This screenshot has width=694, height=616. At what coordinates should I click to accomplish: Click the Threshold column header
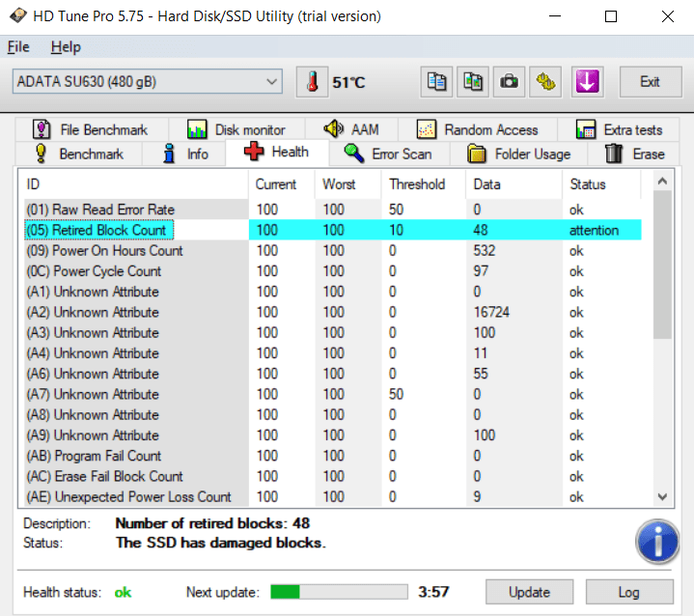(x=423, y=184)
